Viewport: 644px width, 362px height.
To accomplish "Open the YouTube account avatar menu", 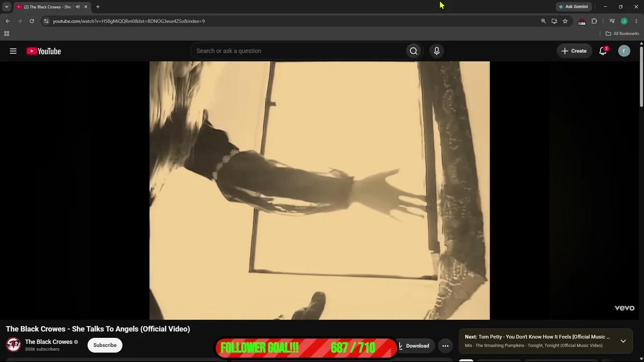I will click(x=624, y=51).
